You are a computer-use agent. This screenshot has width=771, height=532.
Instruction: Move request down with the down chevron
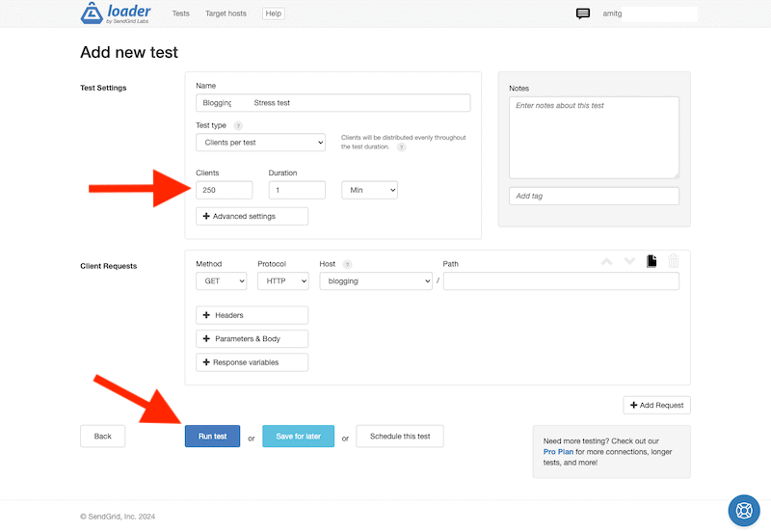click(629, 261)
